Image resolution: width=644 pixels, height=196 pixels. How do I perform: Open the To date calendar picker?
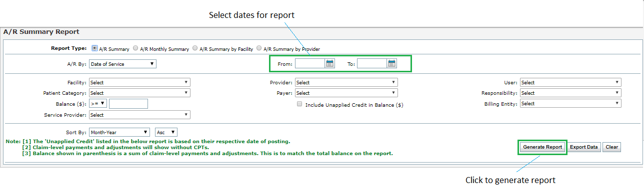click(392, 63)
